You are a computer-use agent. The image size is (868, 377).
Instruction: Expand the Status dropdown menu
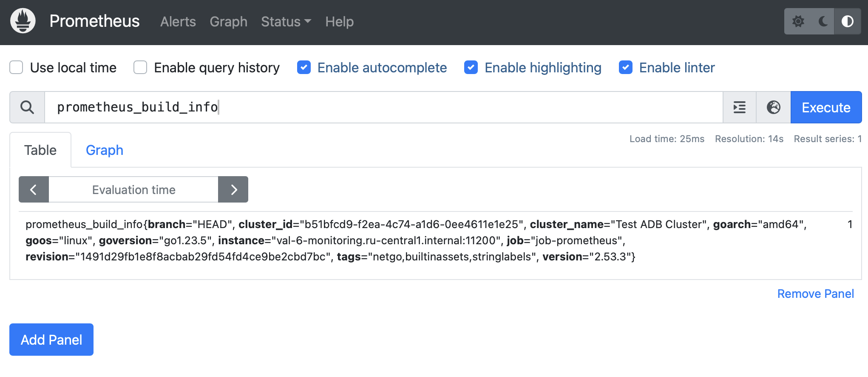tap(286, 22)
